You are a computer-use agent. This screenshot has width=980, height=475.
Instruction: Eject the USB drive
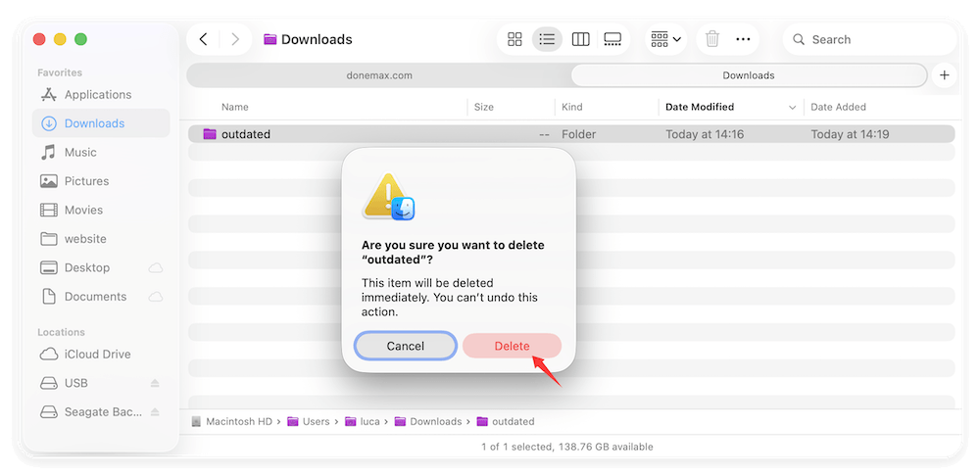click(x=155, y=383)
